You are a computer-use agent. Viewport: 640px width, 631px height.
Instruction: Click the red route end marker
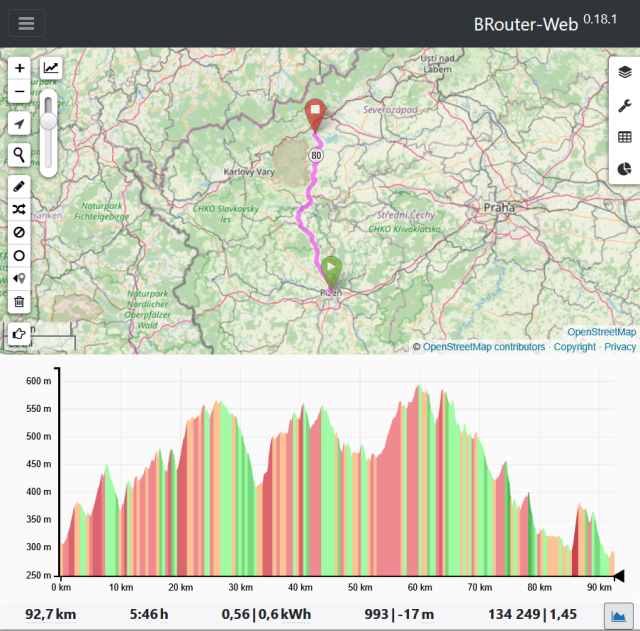[x=315, y=115]
